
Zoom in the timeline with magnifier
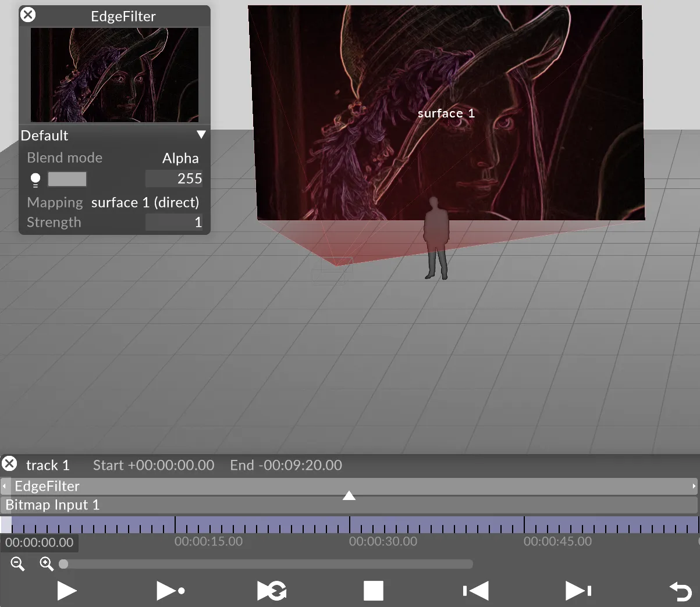pos(46,563)
